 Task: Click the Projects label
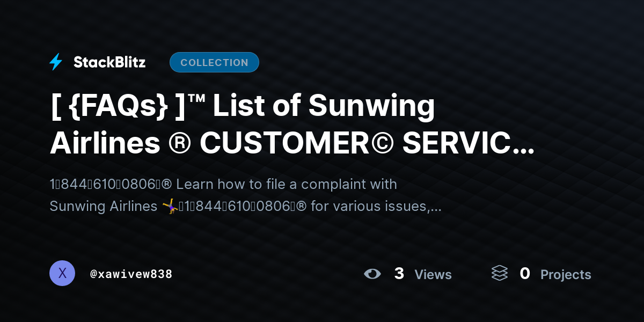point(566,274)
